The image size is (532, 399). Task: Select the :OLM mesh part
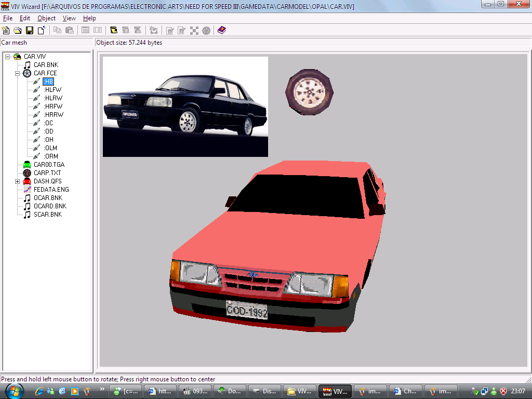tap(50, 148)
